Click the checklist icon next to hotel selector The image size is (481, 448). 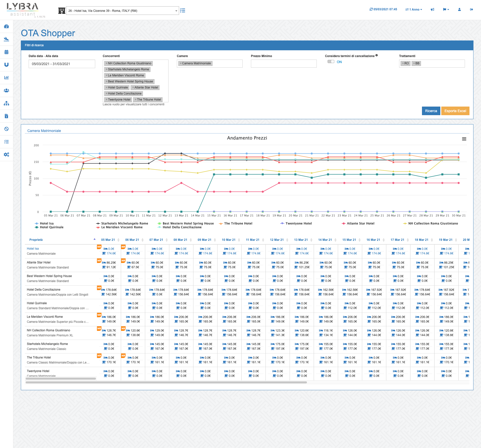pos(183,11)
